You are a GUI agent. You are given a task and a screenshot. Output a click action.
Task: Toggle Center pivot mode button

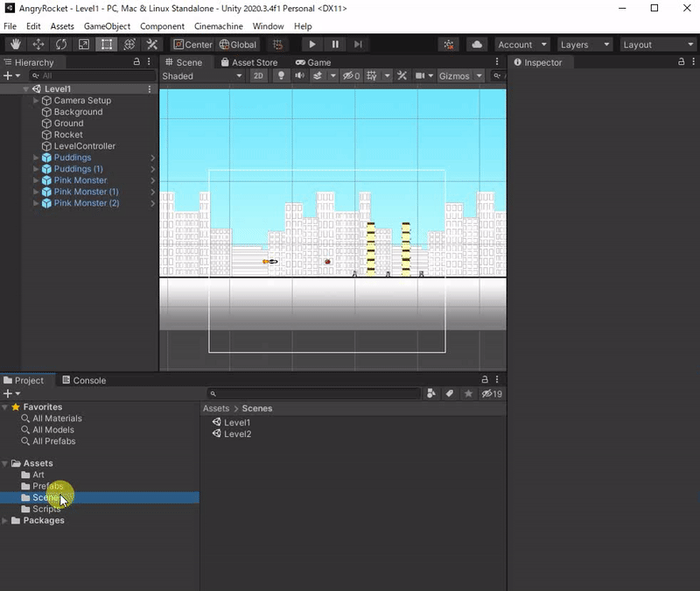pos(192,45)
